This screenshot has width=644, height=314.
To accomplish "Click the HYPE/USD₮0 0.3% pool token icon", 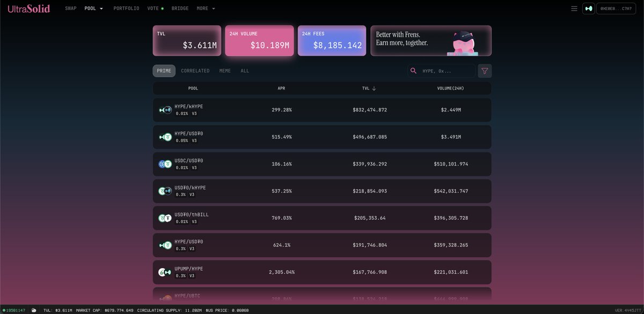I will coord(165,245).
